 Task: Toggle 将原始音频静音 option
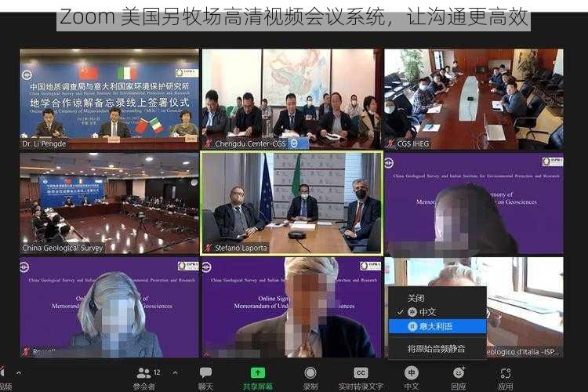437,349
